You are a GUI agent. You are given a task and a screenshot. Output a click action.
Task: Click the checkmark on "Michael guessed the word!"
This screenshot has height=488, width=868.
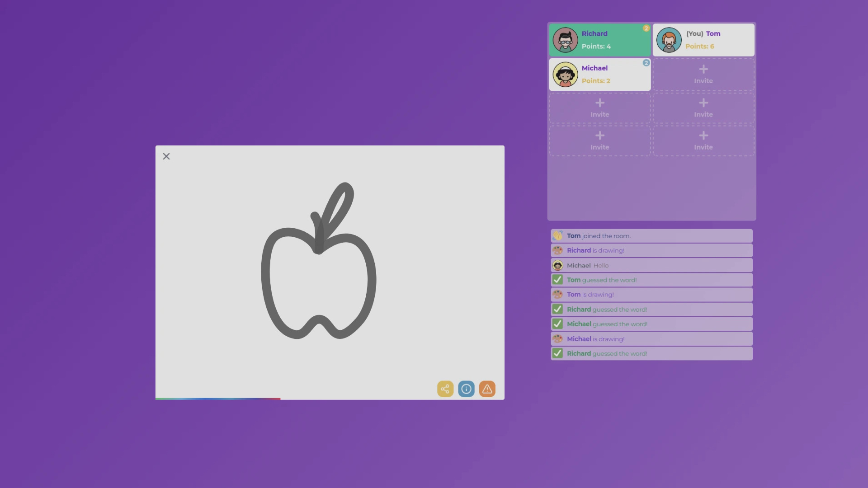(x=557, y=324)
